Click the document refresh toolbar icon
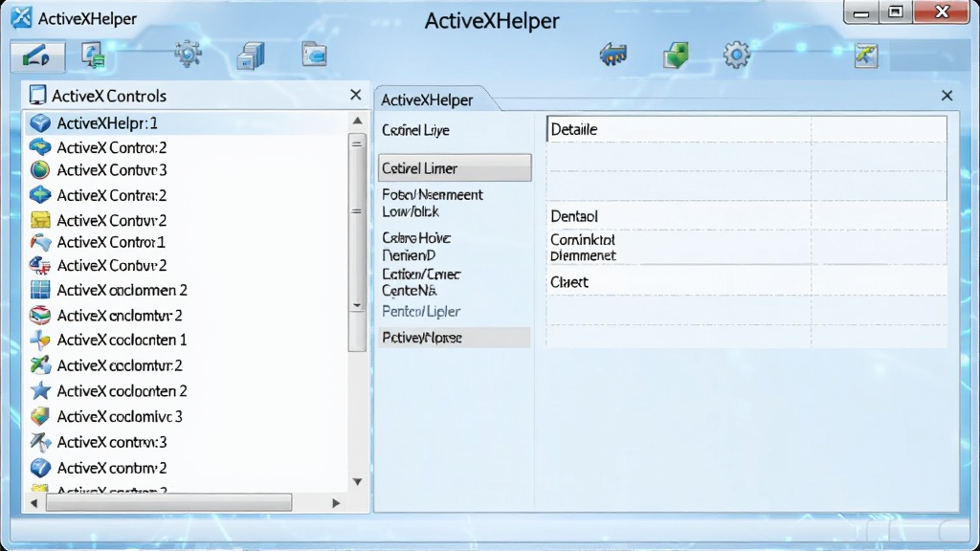This screenshot has height=551, width=980. coord(93,55)
